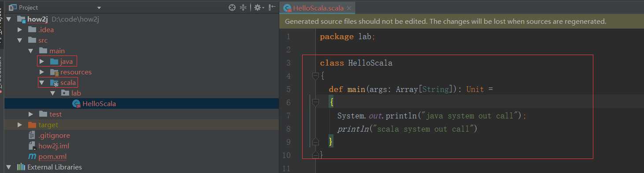Close the HelloScala.scala tab
644x173 pixels.
tap(349, 8)
